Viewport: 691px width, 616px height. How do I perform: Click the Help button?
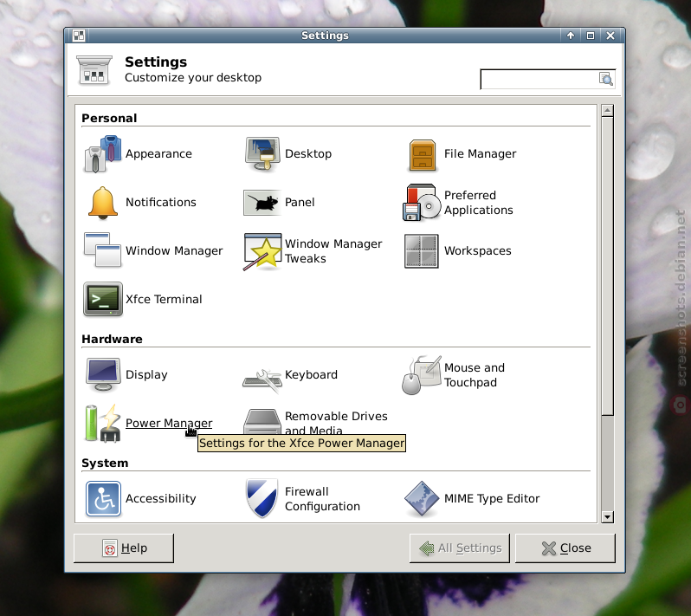point(124,548)
